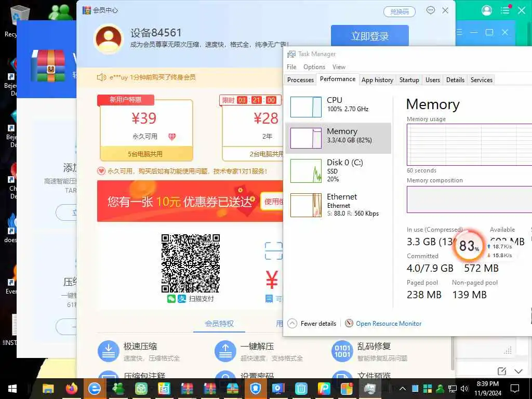This screenshot has width=532, height=399.
Task: Open teal trash bin taskbar icon
Action: (x=301, y=389)
